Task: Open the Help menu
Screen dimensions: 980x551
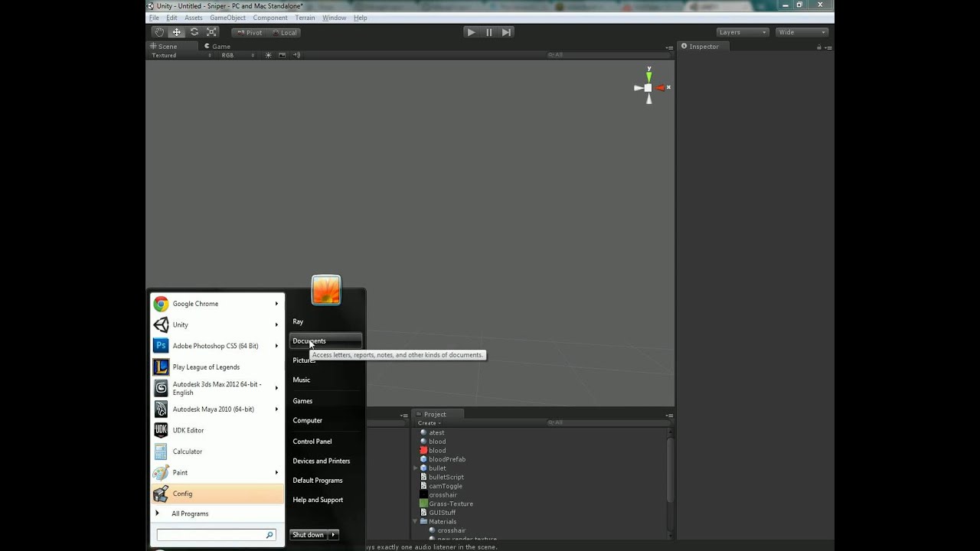Action: 360,18
